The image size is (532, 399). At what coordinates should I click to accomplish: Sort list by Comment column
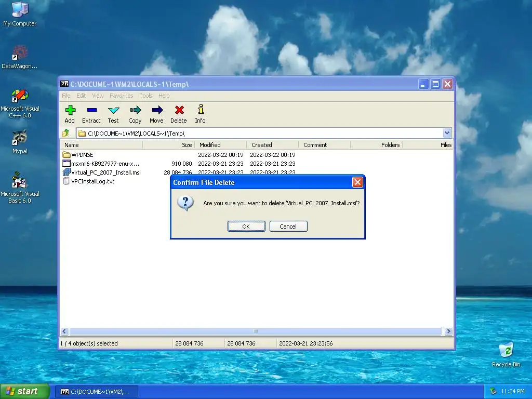tap(325, 145)
